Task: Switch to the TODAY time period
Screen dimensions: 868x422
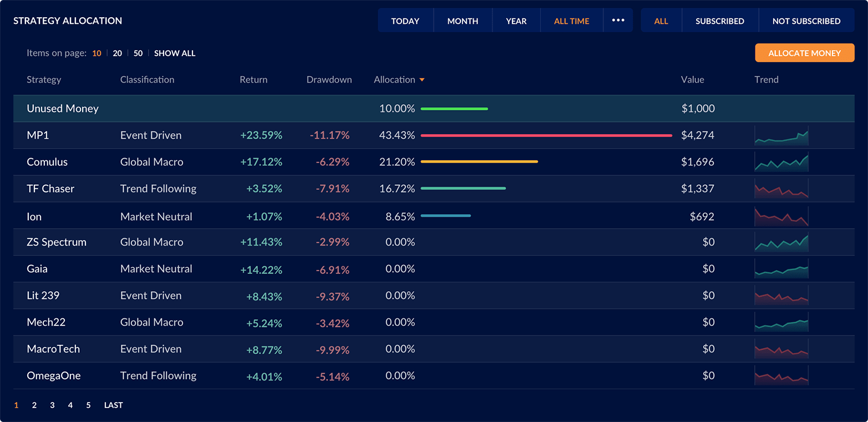Action: tap(405, 21)
